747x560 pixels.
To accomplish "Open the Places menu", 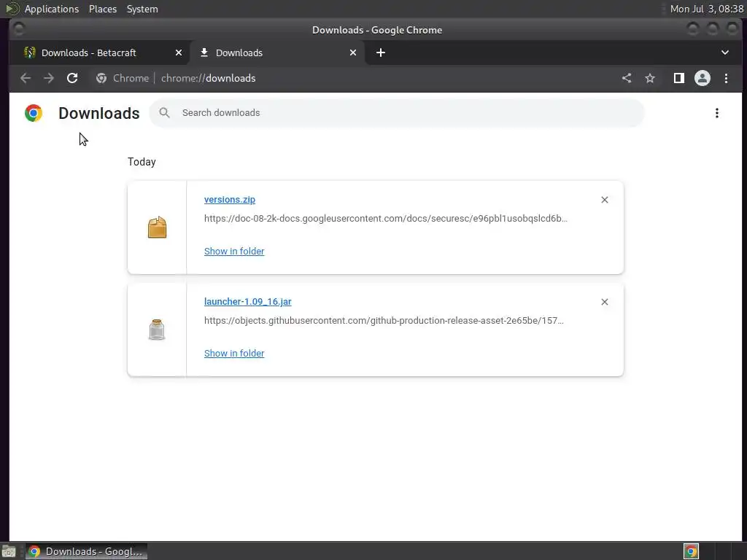I will click(103, 9).
